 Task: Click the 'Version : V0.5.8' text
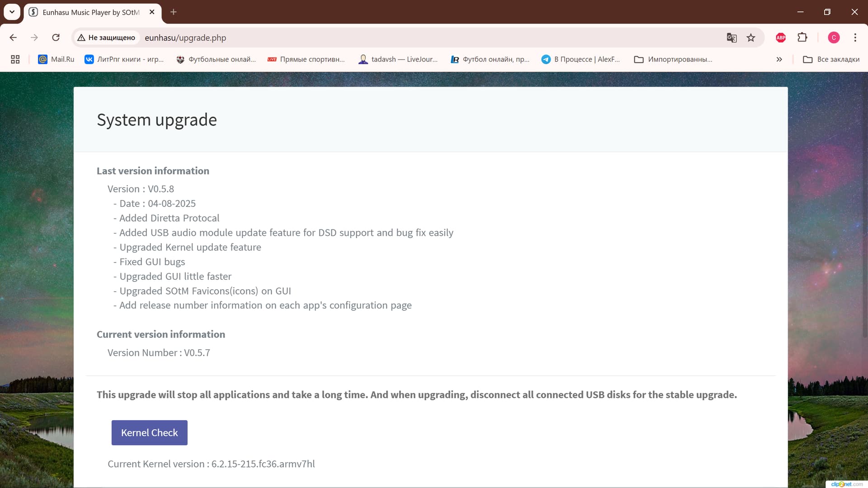(141, 189)
